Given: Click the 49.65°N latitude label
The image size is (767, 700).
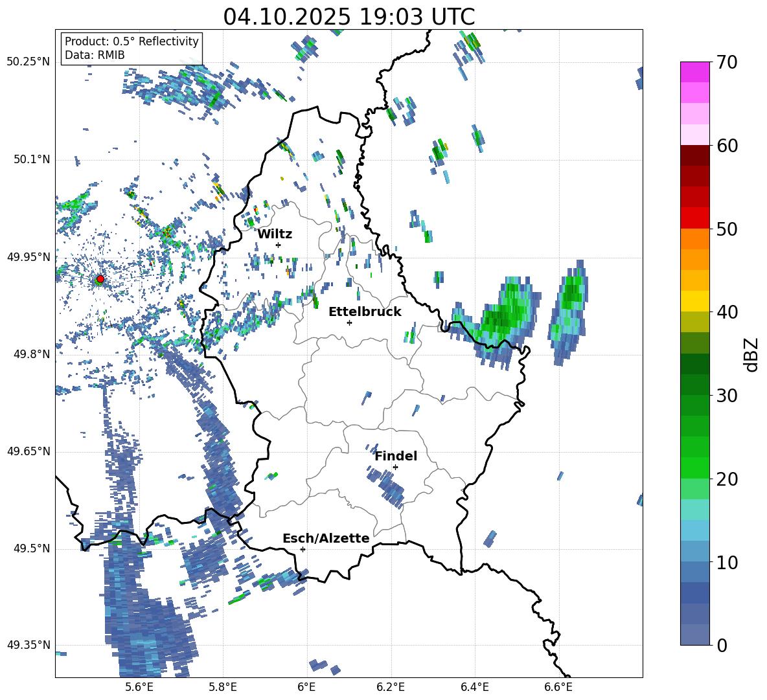Looking at the screenshot, I should [x=29, y=451].
